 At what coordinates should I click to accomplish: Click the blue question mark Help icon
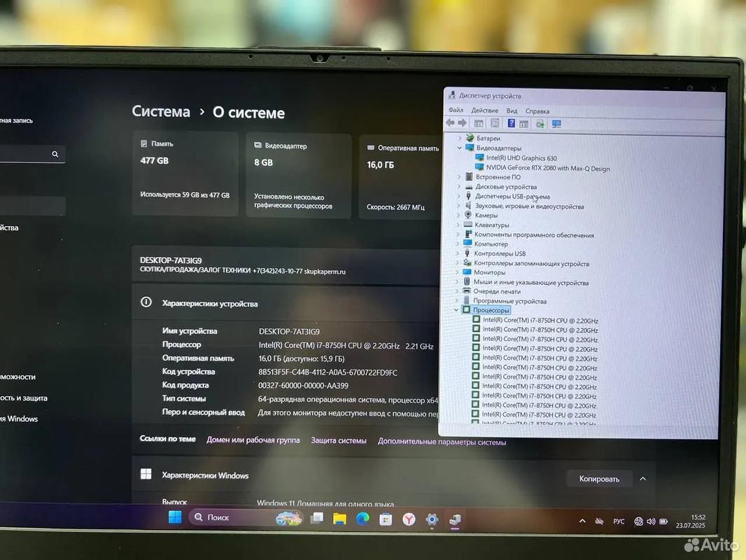pyautogui.click(x=511, y=123)
